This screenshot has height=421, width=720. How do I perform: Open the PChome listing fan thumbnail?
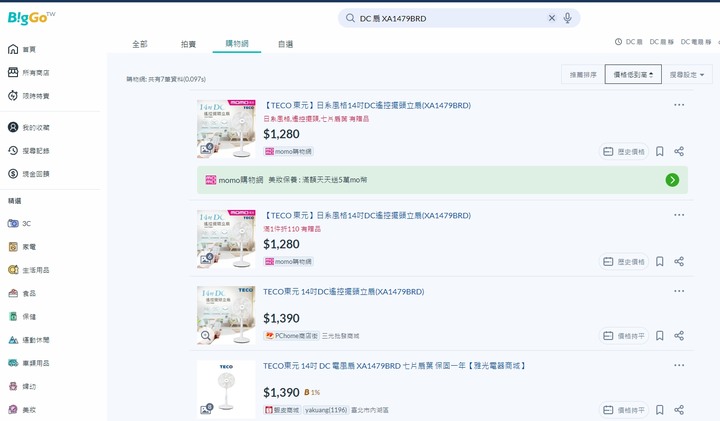(x=226, y=315)
